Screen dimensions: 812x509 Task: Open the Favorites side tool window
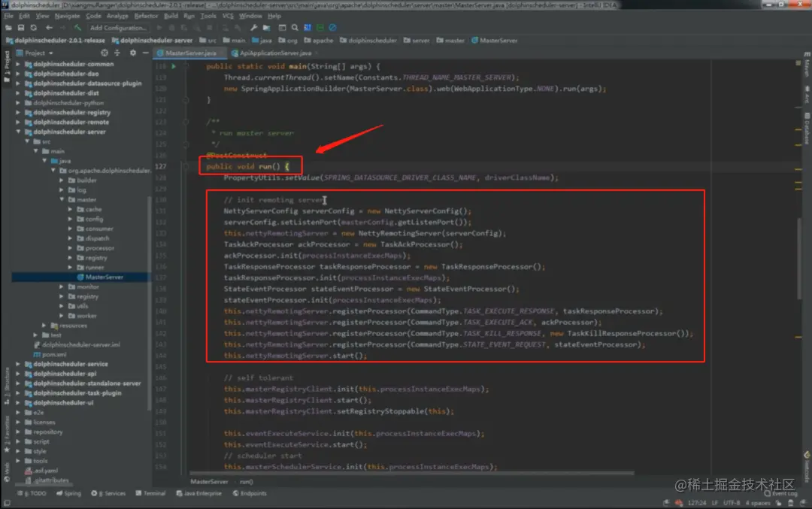pos(7,434)
